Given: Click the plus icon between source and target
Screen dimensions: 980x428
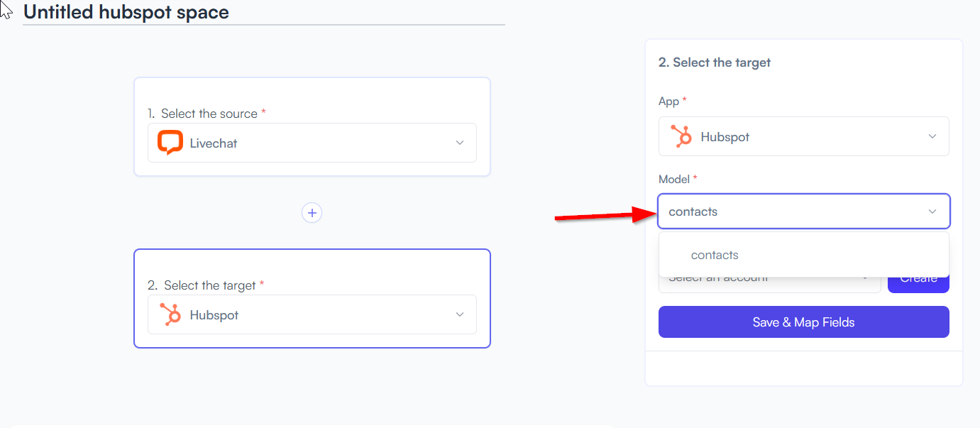Looking at the screenshot, I should (312, 212).
